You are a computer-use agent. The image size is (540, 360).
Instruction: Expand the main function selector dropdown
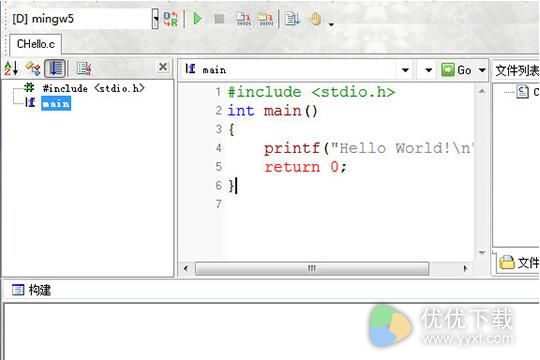405,70
